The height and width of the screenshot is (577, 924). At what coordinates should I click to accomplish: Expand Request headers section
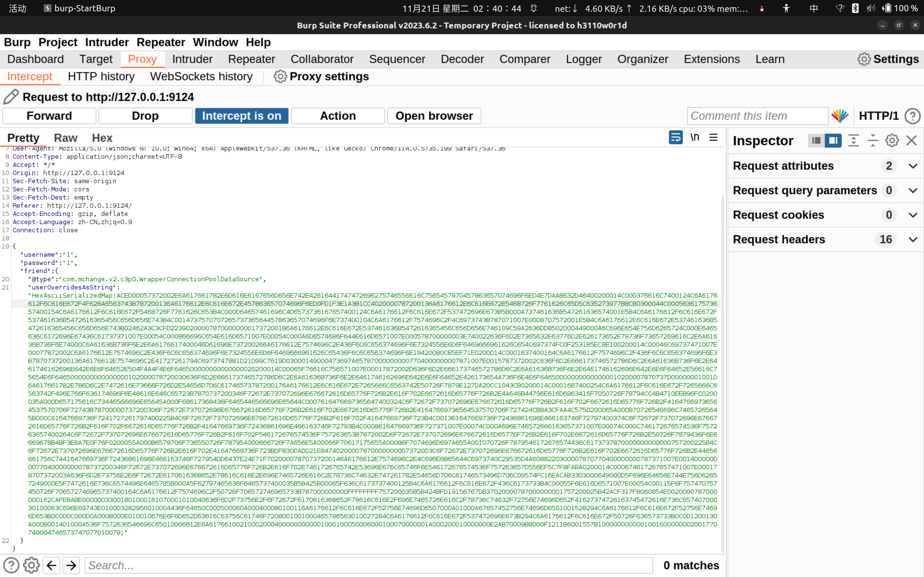click(913, 240)
